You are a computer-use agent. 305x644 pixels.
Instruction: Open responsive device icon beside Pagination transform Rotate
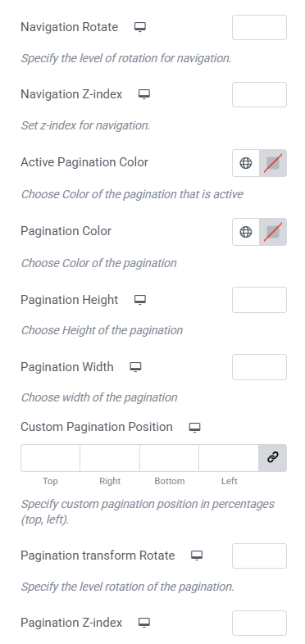pos(197,556)
